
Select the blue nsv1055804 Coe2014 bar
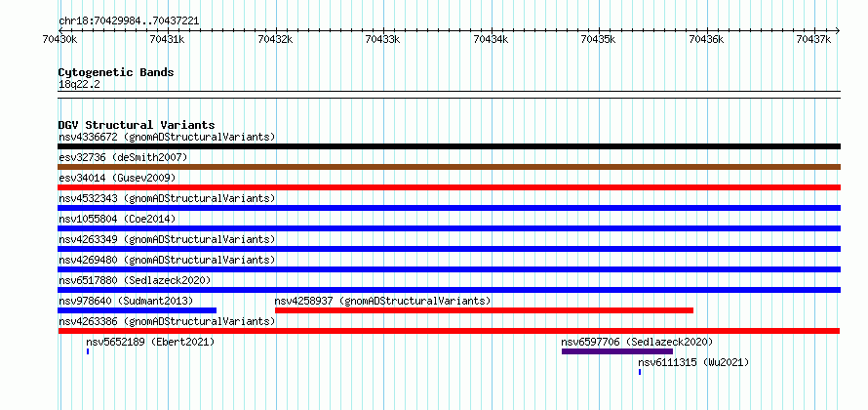pyautogui.click(x=449, y=228)
